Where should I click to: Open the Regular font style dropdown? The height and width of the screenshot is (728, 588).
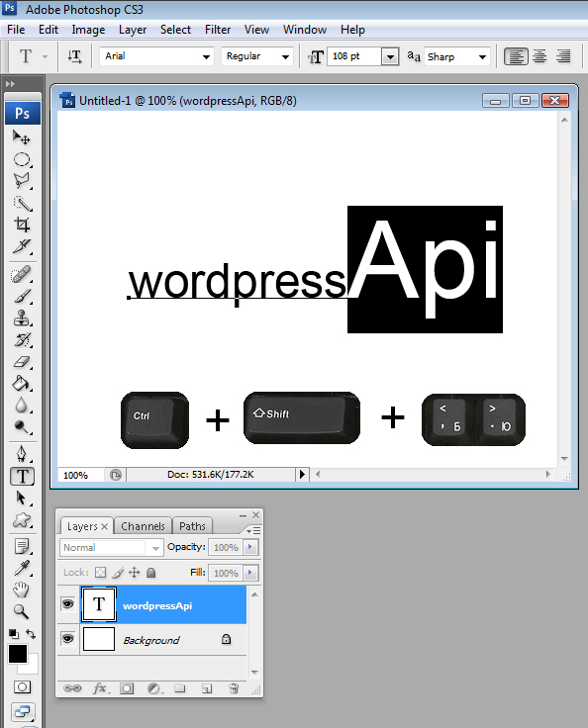click(x=285, y=57)
